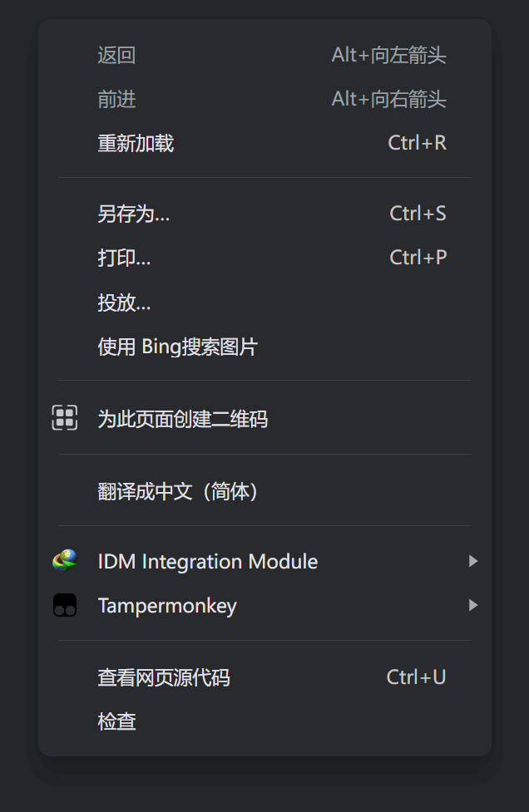The width and height of the screenshot is (529, 812).
Task: View page source with 查看网页源代码
Action: (164, 678)
